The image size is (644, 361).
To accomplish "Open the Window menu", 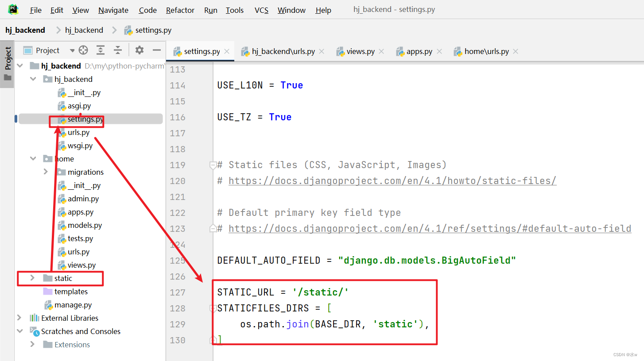I will click(x=291, y=10).
